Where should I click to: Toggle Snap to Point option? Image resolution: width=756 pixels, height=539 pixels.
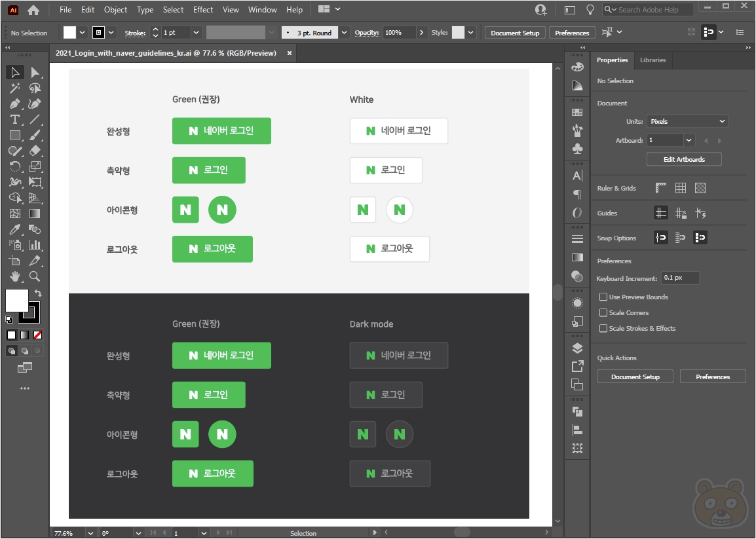point(660,238)
